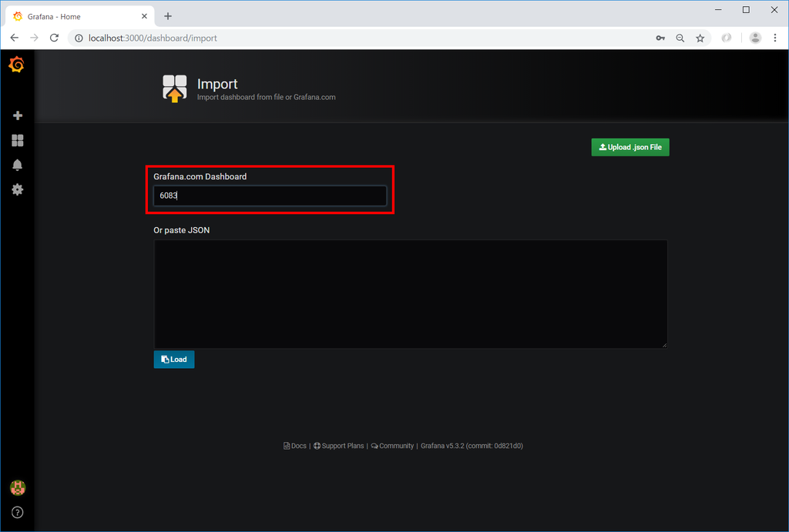Open the Chrome profile account icon
The height and width of the screenshot is (532, 789).
[x=755, y=38]
